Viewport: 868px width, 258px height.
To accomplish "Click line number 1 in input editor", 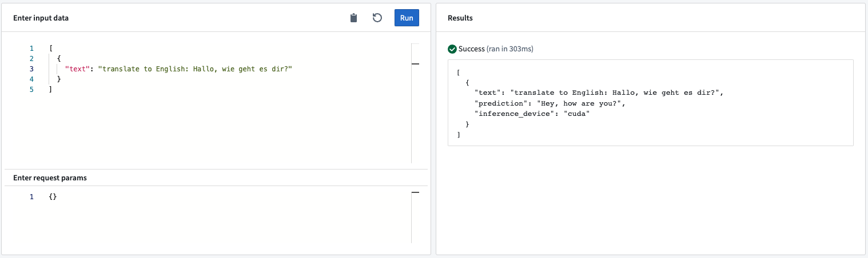I will point(32,49).
